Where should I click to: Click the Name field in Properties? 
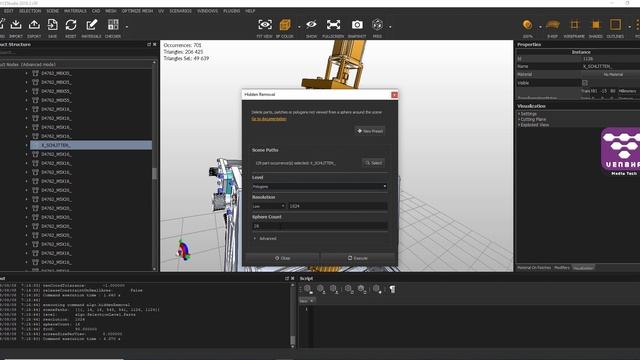point(611,66)
